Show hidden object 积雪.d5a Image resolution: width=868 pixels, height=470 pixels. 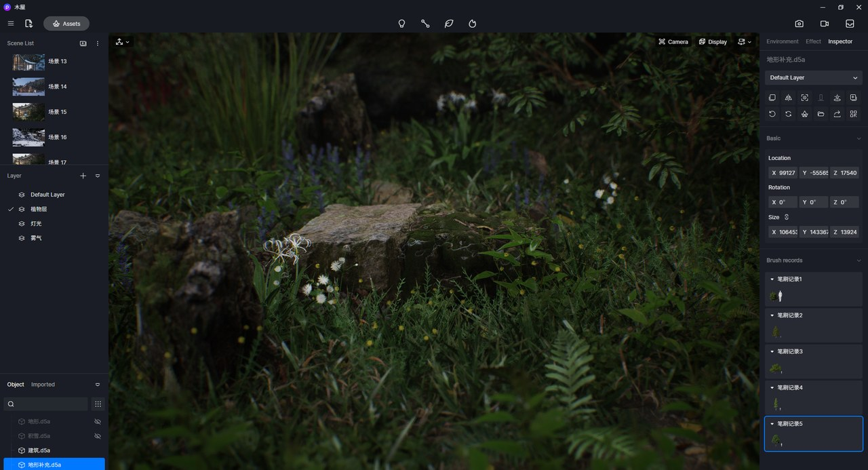click(x=98, y=436)
